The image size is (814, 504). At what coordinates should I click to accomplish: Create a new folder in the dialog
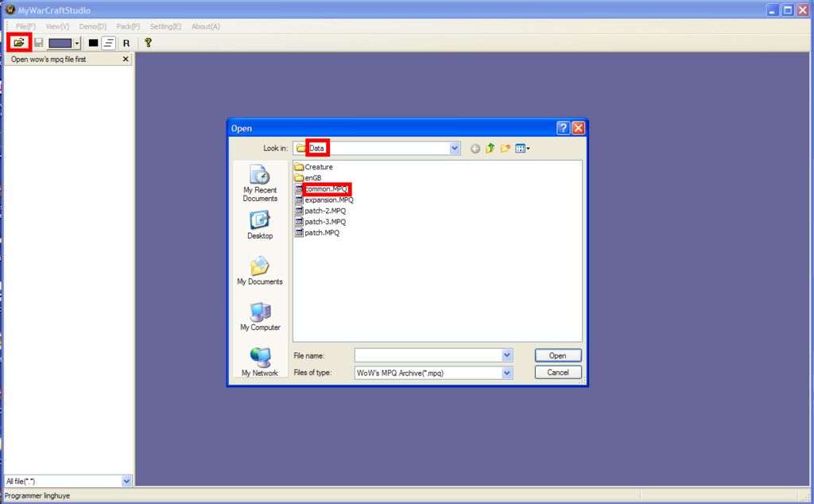pos(505,149)
